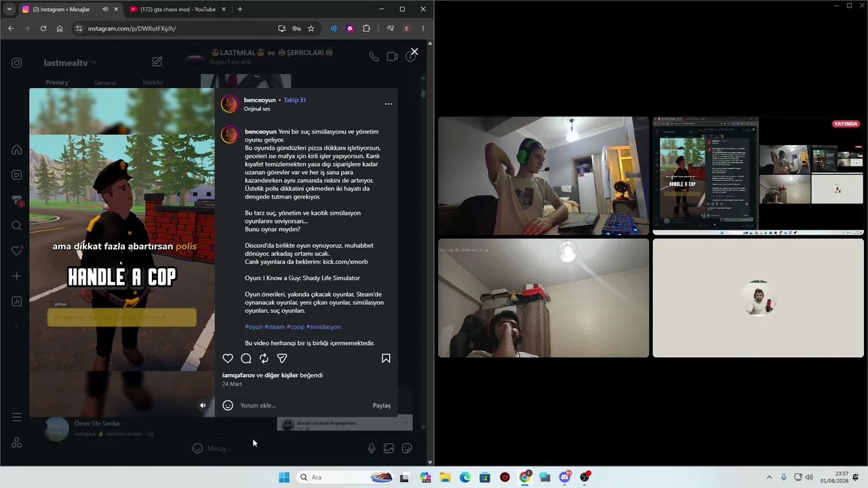Open comments with the speech bubble icon
Image resolution: width=868 pixels, height=488 pixels.
pos(246,359)
